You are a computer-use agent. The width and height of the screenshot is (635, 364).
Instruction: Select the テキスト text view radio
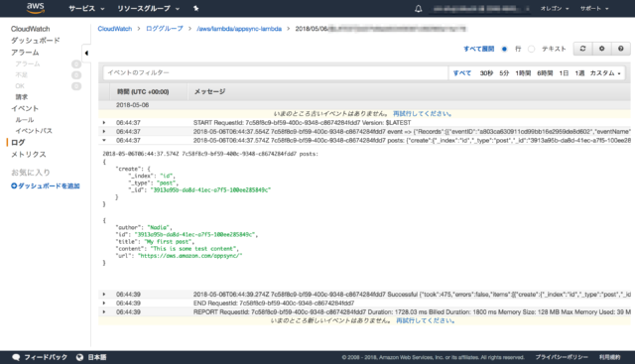coord(532,49)
